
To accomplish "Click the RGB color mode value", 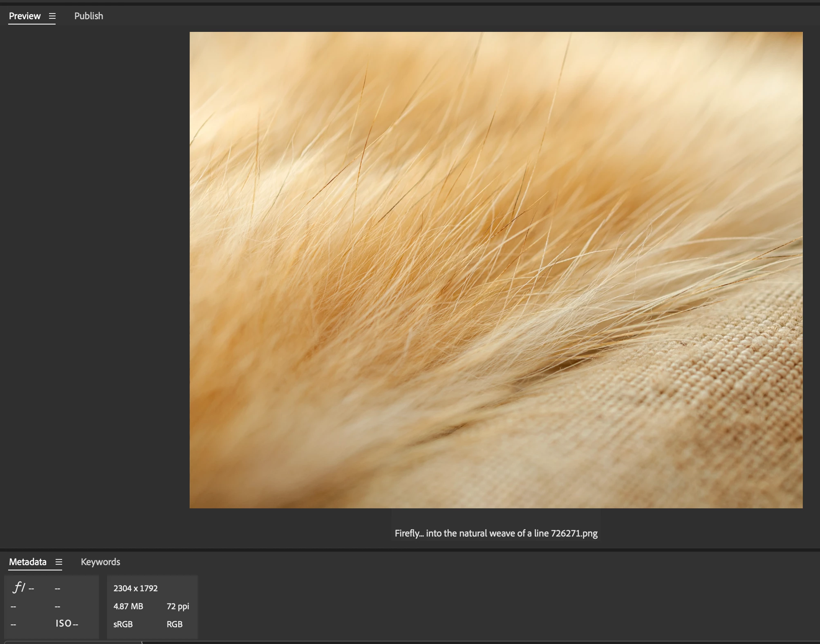I will (x=175, y=624).
